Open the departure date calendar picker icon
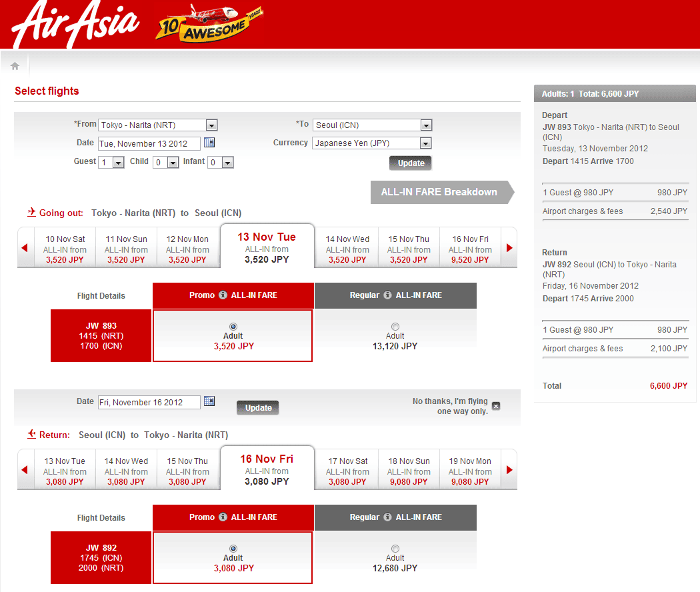Viewport: 700px width, 592px height. (209, 143)
